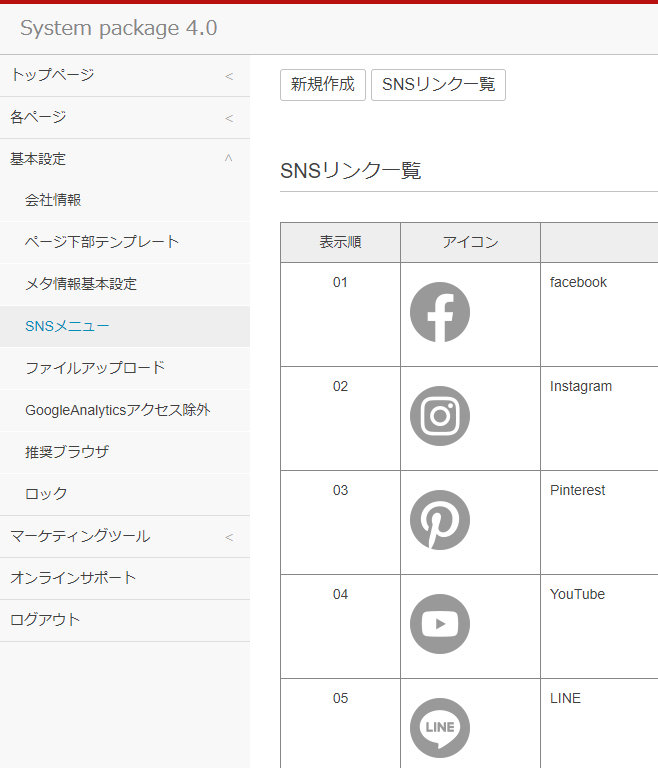Open ファイルアップロード page
Screen dimensions: 658x768
pyautogui.click(x=124, y=368)
